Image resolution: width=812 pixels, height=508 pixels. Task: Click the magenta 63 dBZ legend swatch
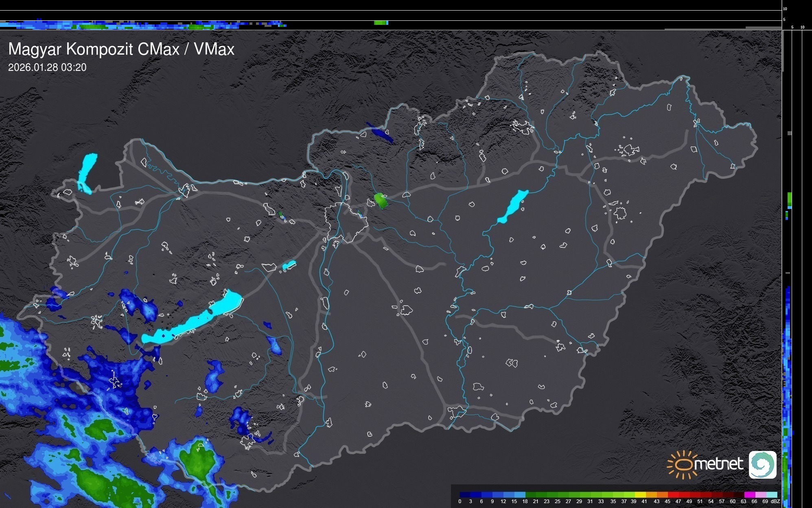(749, 495)
